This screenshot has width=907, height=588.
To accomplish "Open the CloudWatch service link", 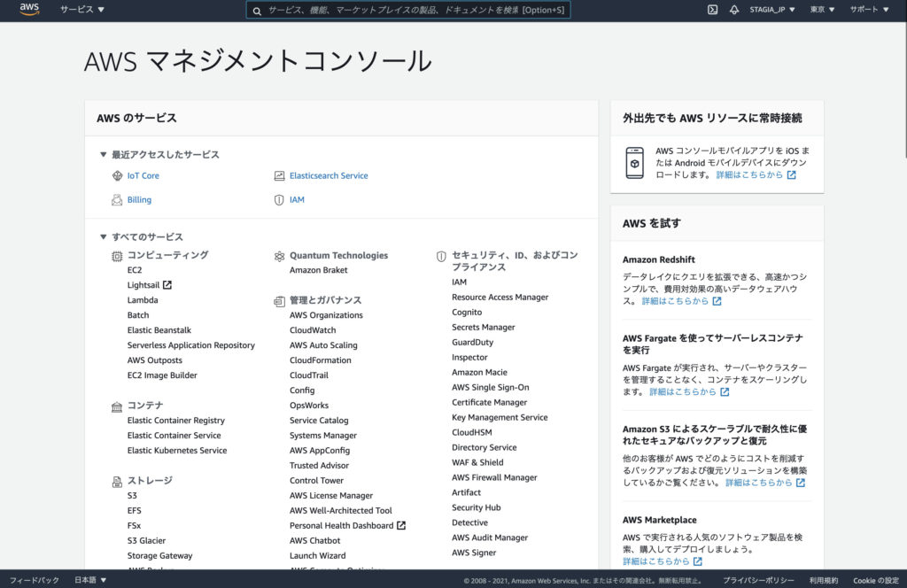I will tap(313, 330).
